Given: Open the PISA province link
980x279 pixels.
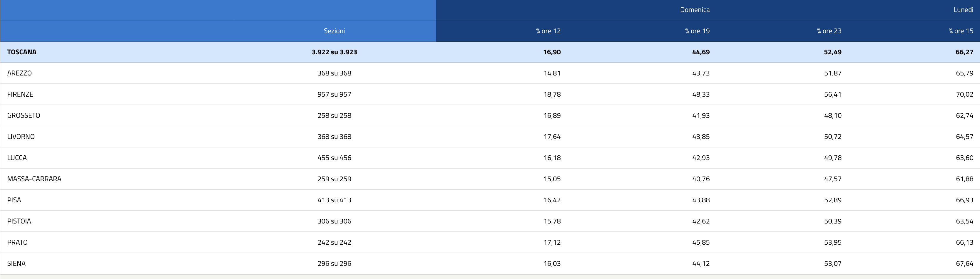Looking at the screenshot, I should coord(14,200).
